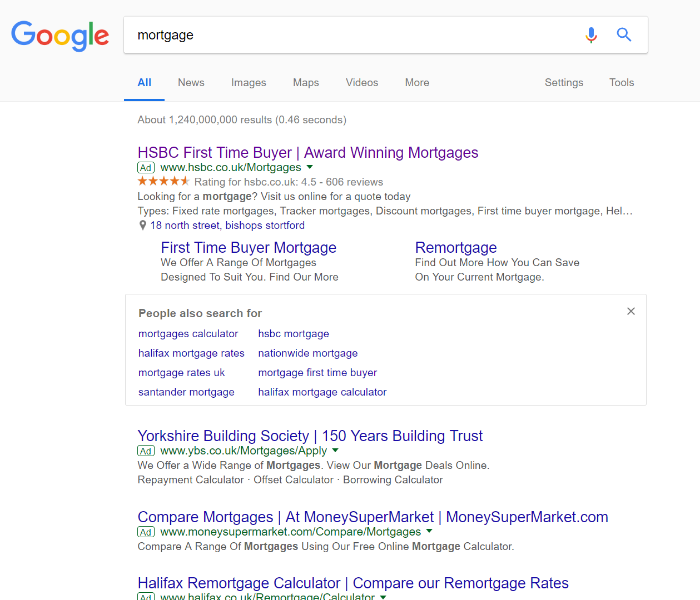The height and width of the screenshot is (600, 700).
Task: Search for mortgage first time buyer suggestion
Action: coord(317,373)
